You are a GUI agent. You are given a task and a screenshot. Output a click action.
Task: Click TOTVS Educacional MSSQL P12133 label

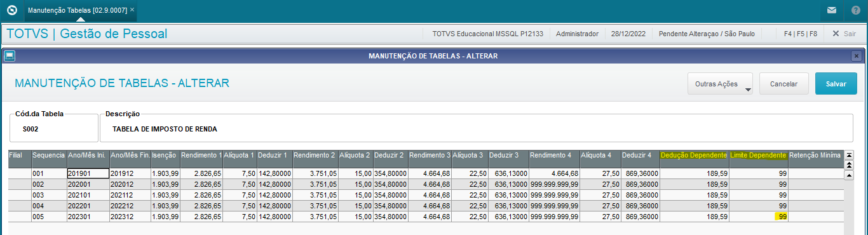tap(488, 34)
